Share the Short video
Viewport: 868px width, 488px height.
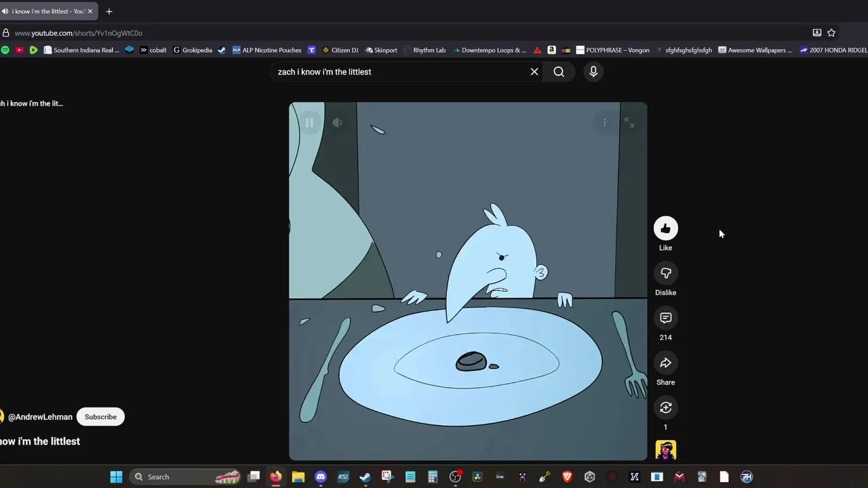pos(665,363)
